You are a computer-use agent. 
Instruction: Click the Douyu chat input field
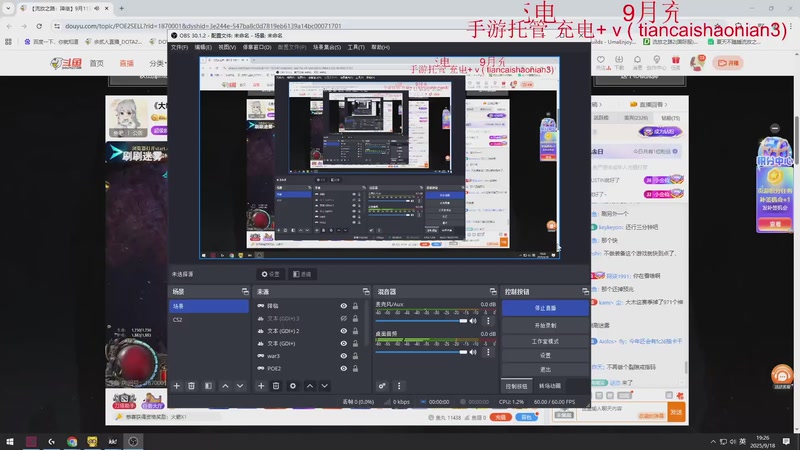(x=610, y=409)
